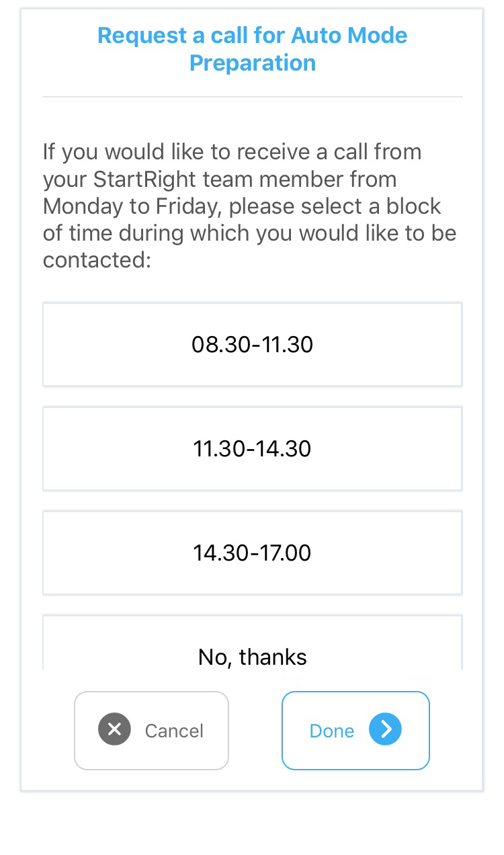
Task: Tap the "Cancel" text label
Action: (174, 731)
